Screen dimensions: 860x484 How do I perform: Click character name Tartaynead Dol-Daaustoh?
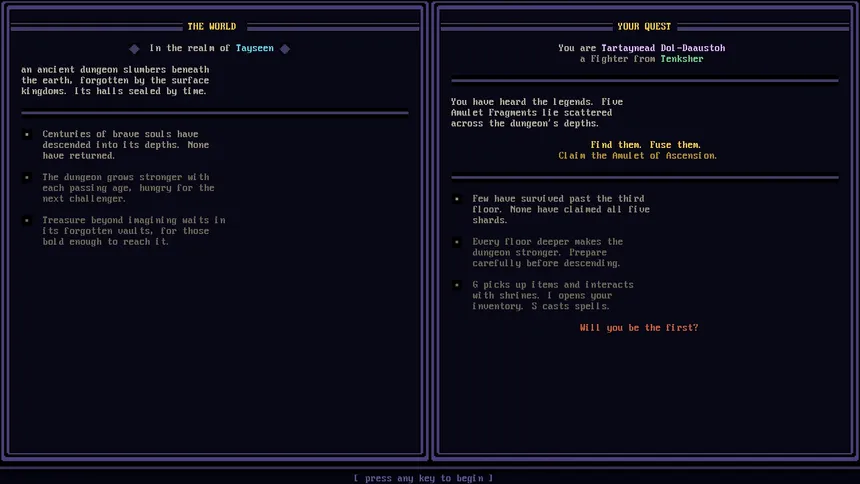663,48
